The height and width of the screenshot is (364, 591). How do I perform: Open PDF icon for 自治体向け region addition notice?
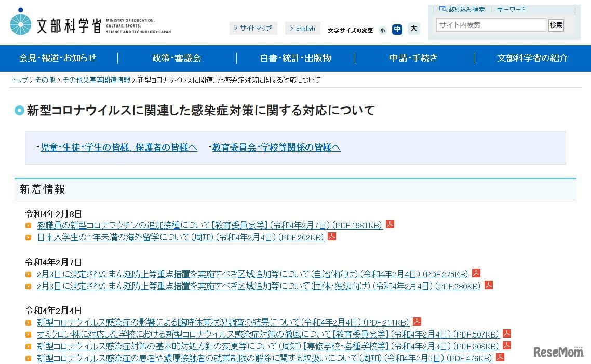[x=475, y=273]
